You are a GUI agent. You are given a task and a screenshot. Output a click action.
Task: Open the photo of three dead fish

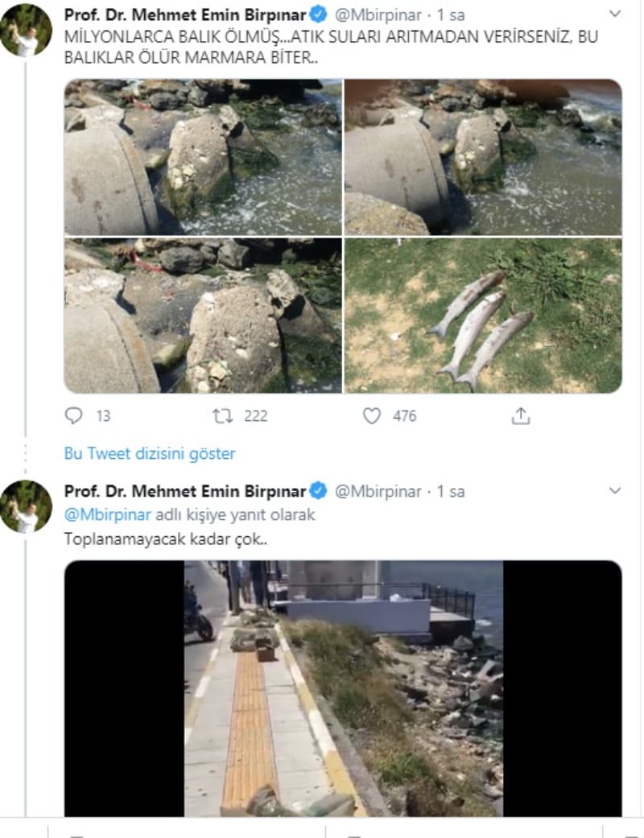pos(483,316)
